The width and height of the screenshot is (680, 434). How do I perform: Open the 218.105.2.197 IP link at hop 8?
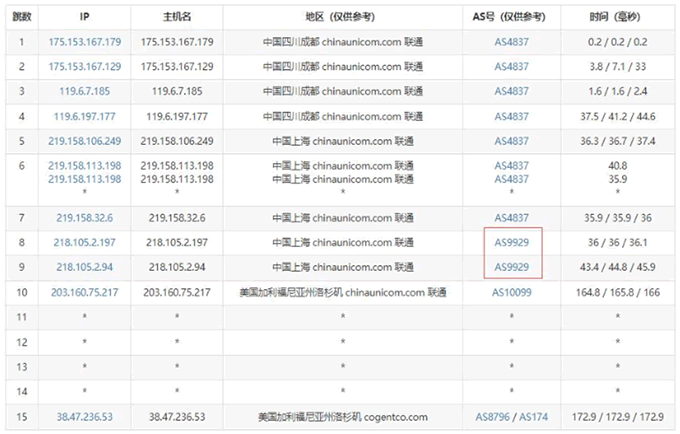85,242
